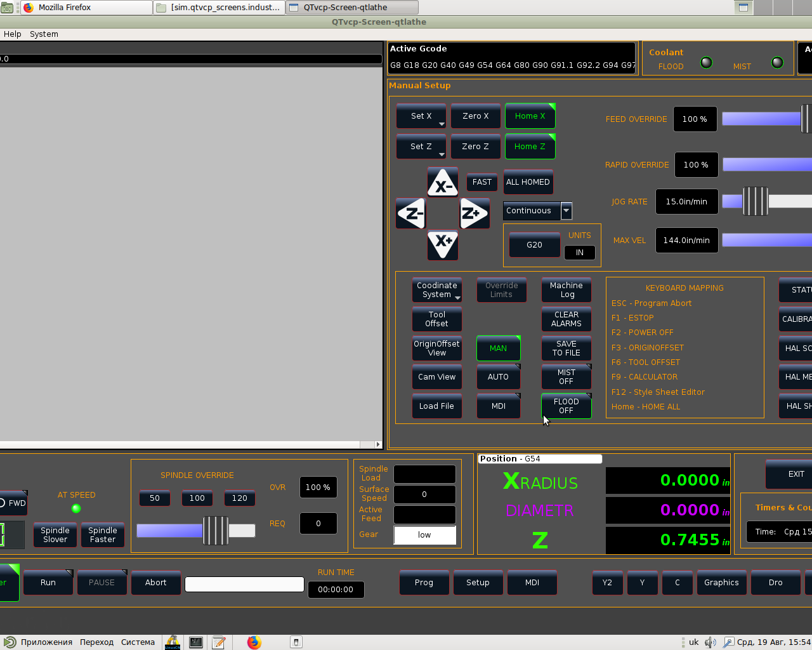
Task: Open Cam View
Action: pyautogui.click(x=437, y=377)
